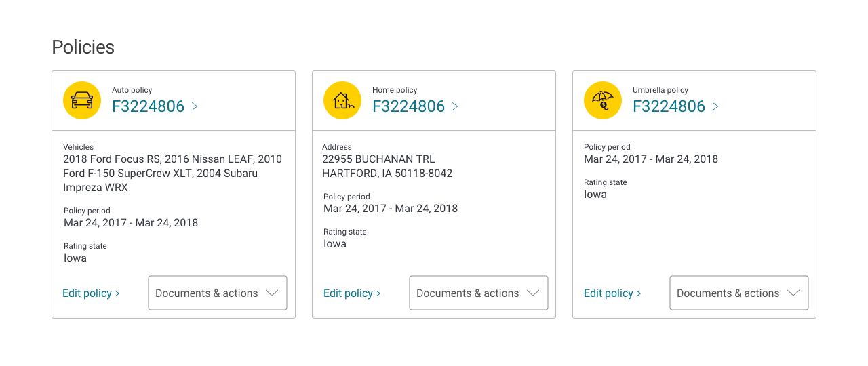The image size is (868, 366).
Task: Open Home policy number F3224806
Action: click(408, 106)
